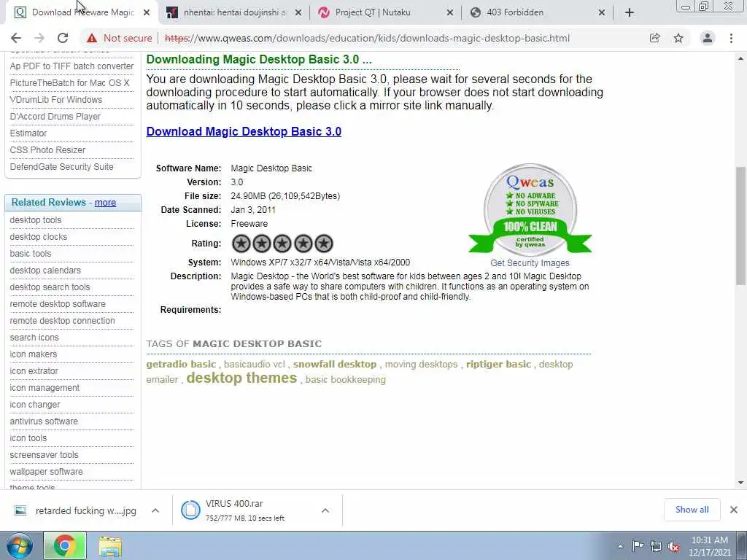This screenshot has width=747, height=560.
Task: Open icon changer link
Action: [35, 404]
